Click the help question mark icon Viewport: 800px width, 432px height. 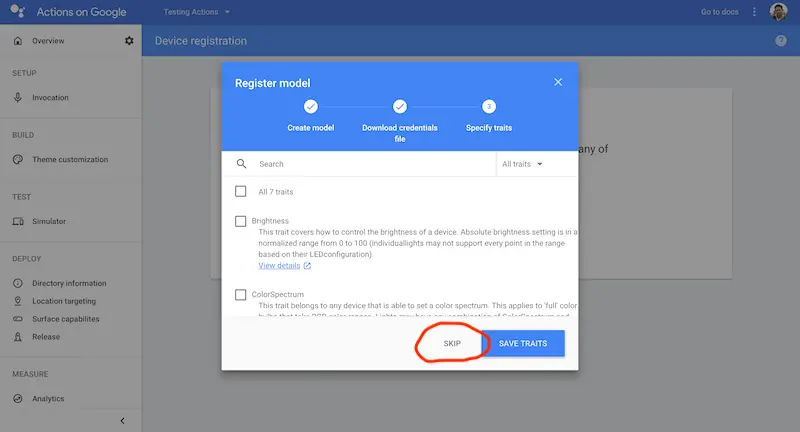781,41
